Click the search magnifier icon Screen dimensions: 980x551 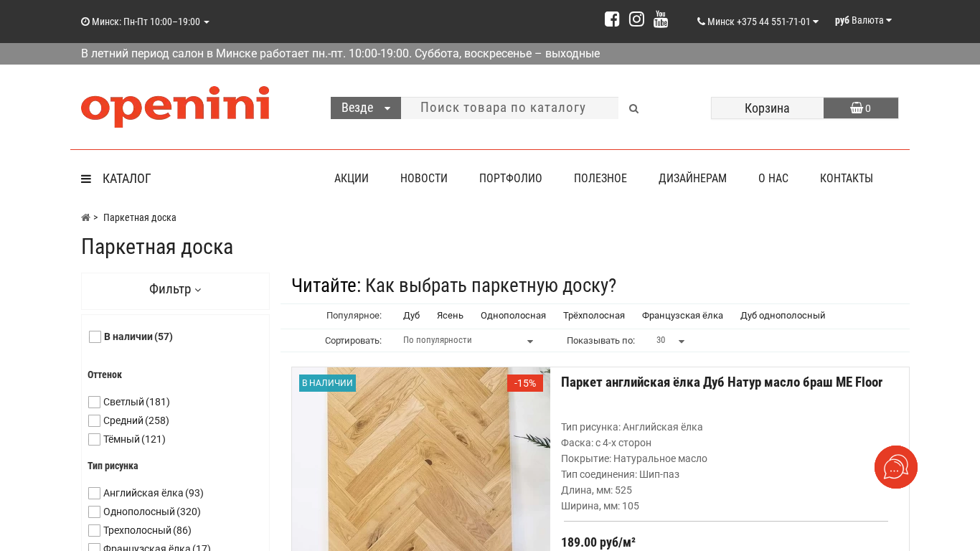click(x=633, y=108)
